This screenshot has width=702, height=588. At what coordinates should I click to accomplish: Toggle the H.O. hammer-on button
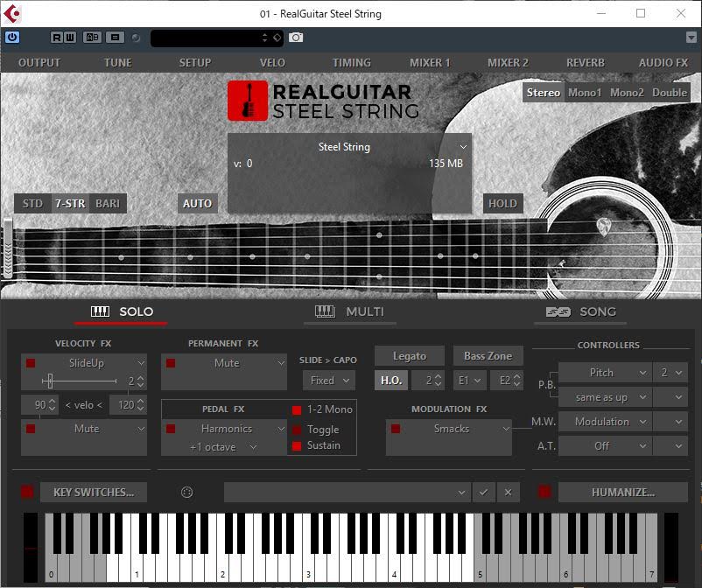(391, 381)
